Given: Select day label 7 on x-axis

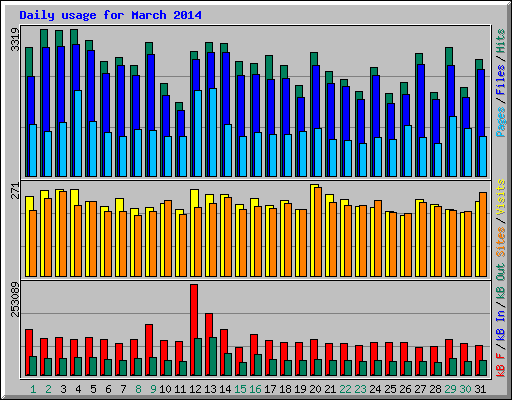Looking at the screenshot, I should click(x=123, y=389).
